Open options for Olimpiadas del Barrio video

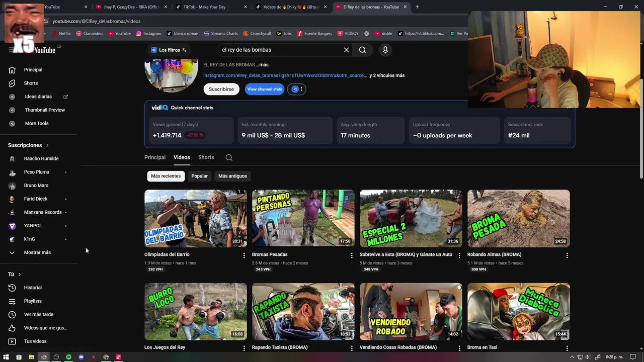click(244, 255)
